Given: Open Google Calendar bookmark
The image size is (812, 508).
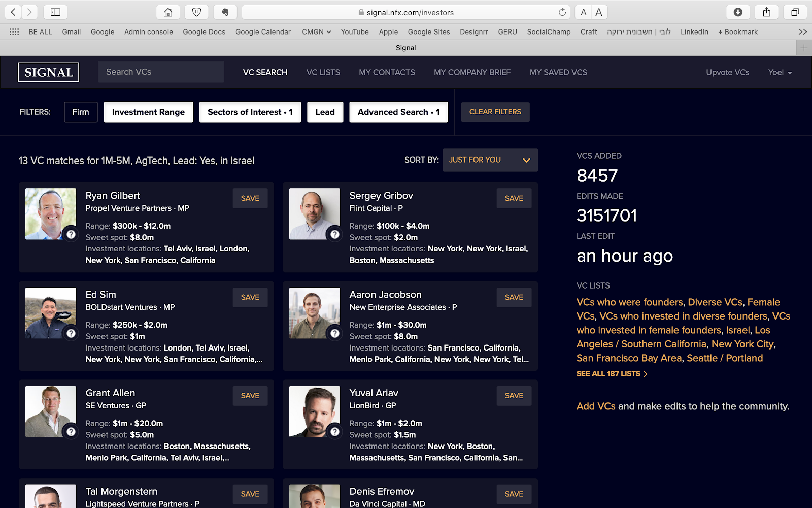Looking at the screenshot, I should click(263, 31).
